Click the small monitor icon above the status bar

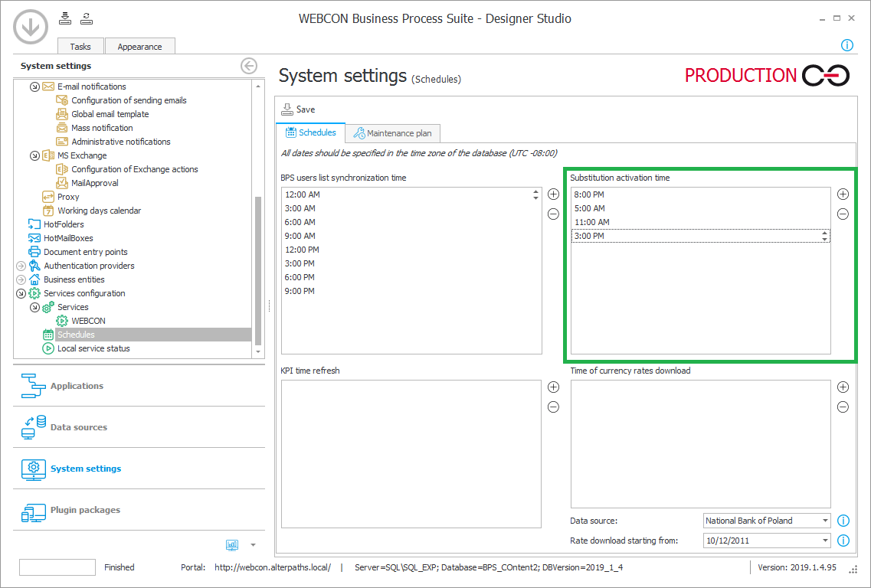click(231, 544)
